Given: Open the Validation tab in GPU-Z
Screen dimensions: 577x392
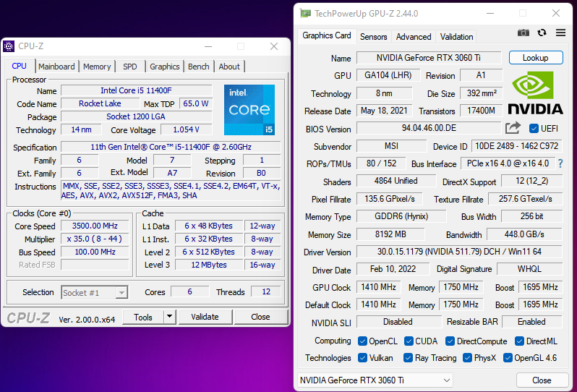Looking at the screenshot, I should [456, 37].
